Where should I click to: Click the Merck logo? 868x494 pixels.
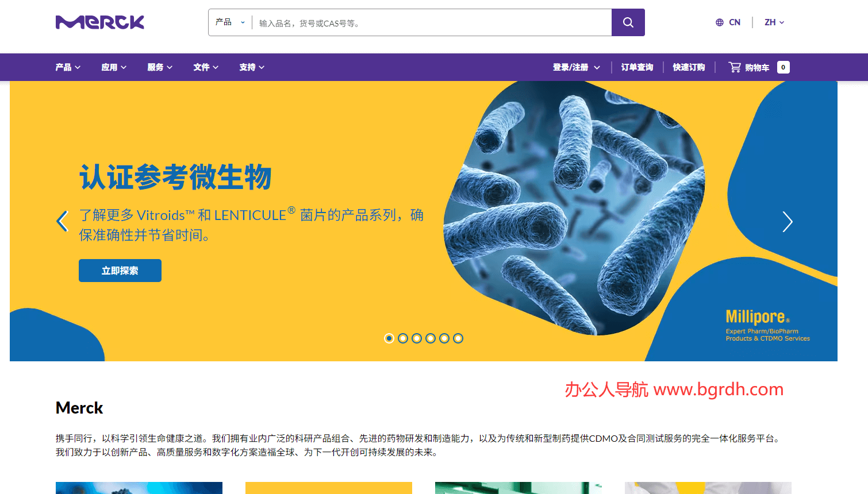click(x=99, y=22)
